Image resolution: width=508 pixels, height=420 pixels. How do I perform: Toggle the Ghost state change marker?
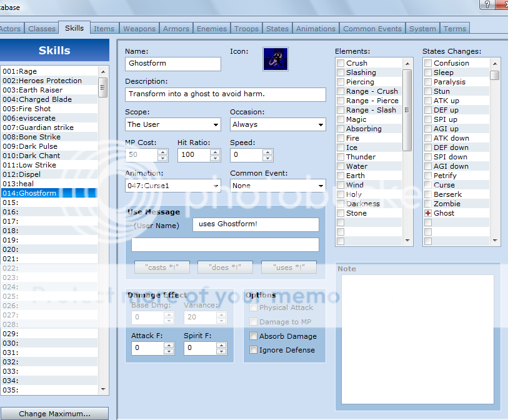click(x=428, y=213)
